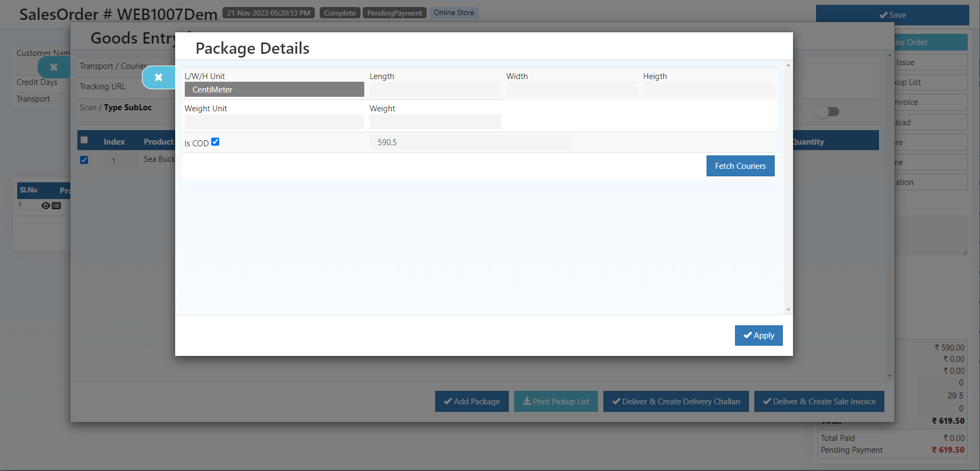
Task: Click Deliver & Create Delivery Challan
Action: (676, 401)
